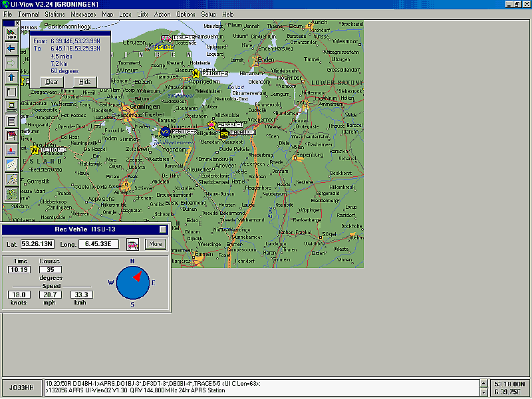Click the Time value 10:19

(x=19, y=270)
